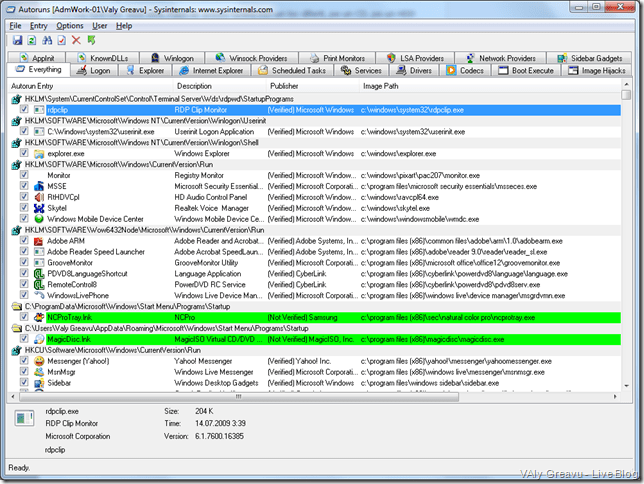The width and height of the screenshot is (644, 484).
Task: Toggle the MagicDisc.lnk checkbox
Action: coord(24,339)
